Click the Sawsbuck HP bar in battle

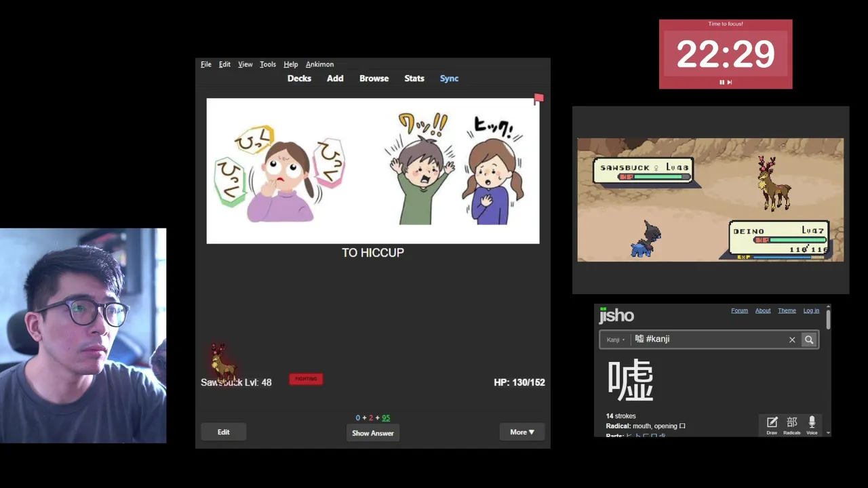pyautogui.click(x=656, y=177)
